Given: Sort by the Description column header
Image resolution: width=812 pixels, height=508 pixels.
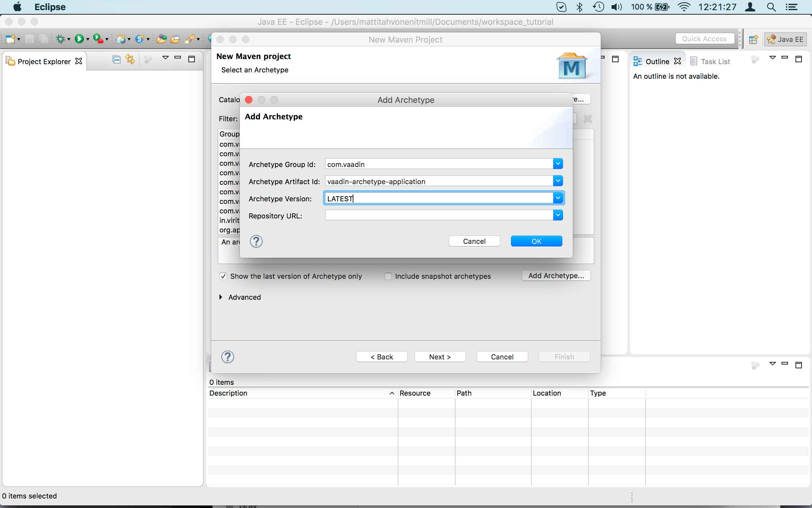Looking at the screenshot, I should (302, 393).
